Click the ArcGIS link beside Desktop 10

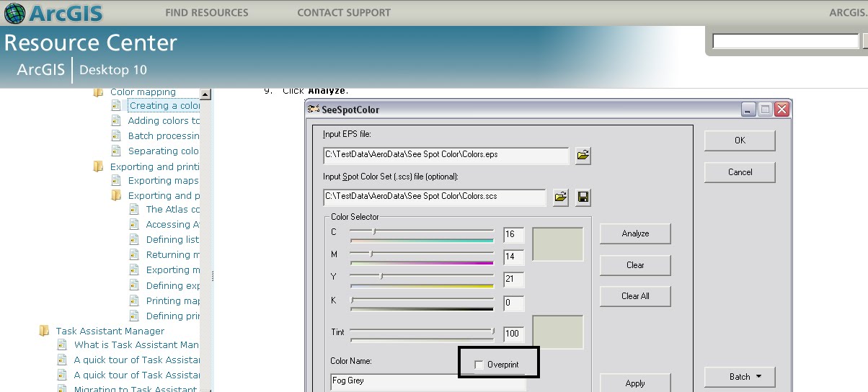coord(42,70)
